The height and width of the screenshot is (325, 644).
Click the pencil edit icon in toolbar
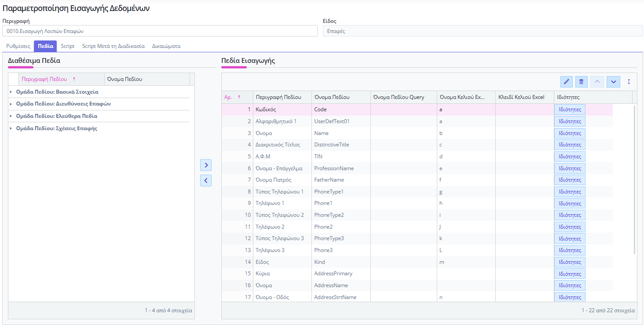[567, 82]
